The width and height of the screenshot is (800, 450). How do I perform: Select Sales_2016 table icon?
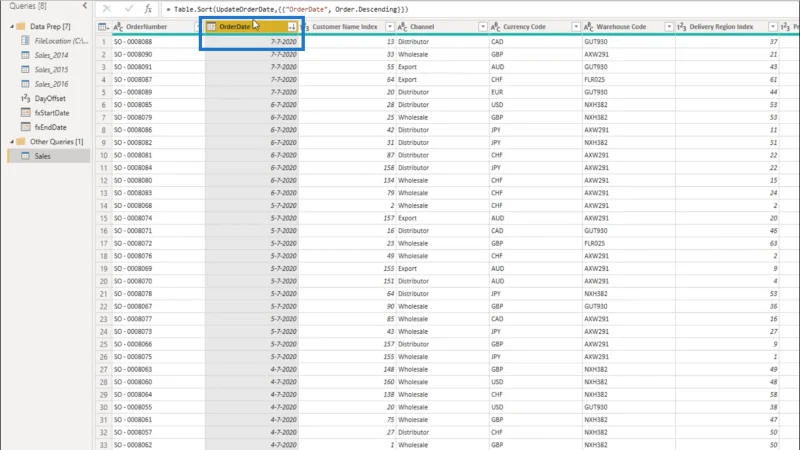coord(26,84)
